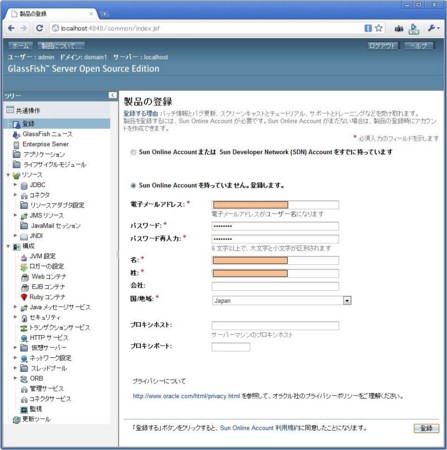The image size is (447, 450).
Task: Click the プロキシホスト input field
Action: 275,326
